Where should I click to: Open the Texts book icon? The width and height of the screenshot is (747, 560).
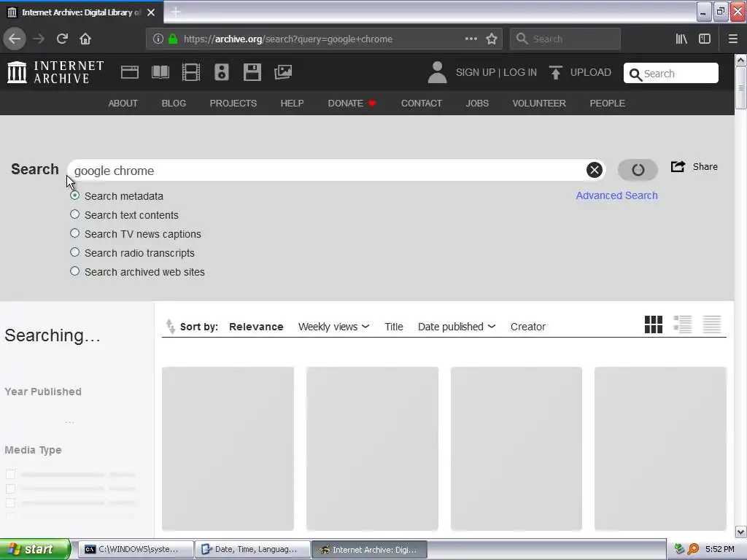(160, 72)
